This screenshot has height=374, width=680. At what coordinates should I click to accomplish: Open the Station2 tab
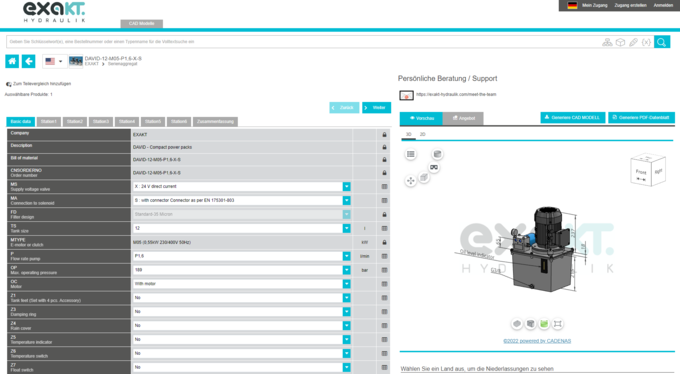[75, 121]
